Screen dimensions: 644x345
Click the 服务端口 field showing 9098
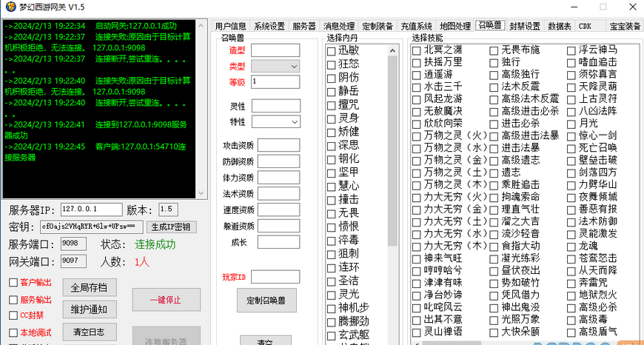pos(73,244)
